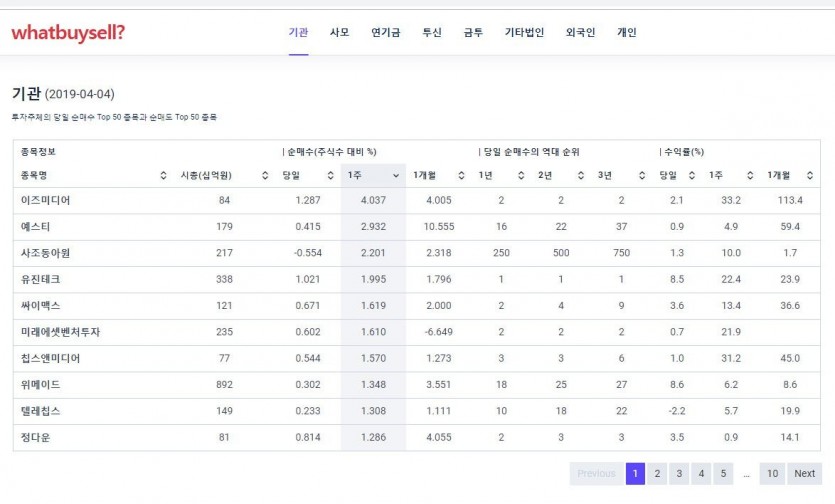
Task: Sort table by 시총(십억원) column arrows
Action: pos(265,176)
